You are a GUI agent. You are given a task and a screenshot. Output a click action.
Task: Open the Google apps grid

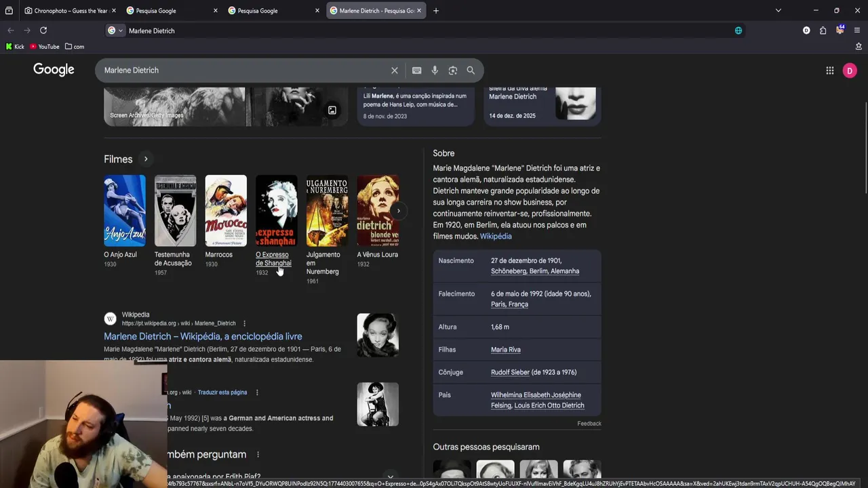(829, 70)
